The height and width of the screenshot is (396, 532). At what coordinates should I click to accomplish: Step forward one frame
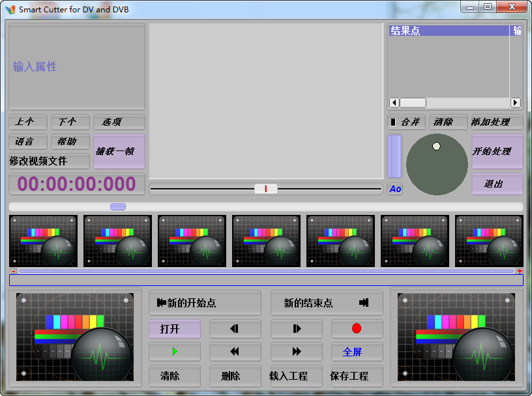297,329
